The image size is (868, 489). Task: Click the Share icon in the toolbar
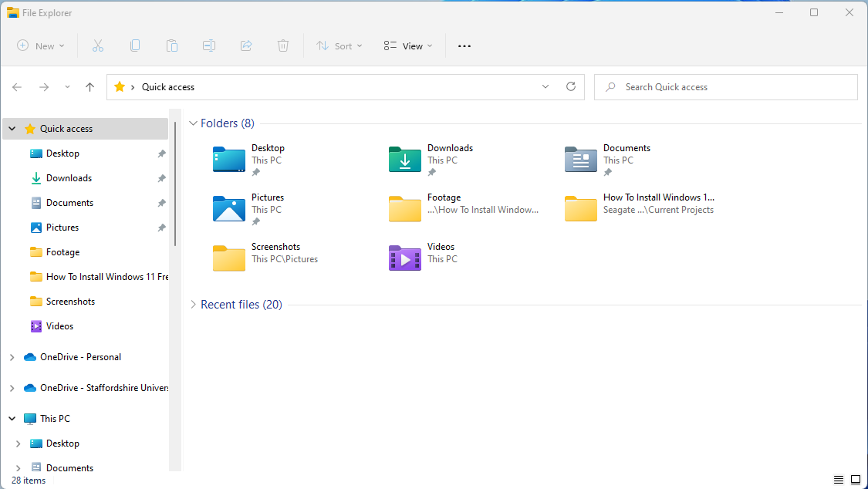pyautogui.click(x=245, y=46)
